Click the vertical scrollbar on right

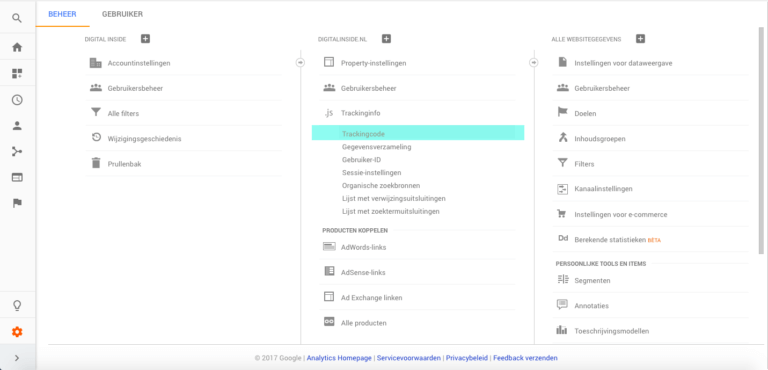(761, 140)
